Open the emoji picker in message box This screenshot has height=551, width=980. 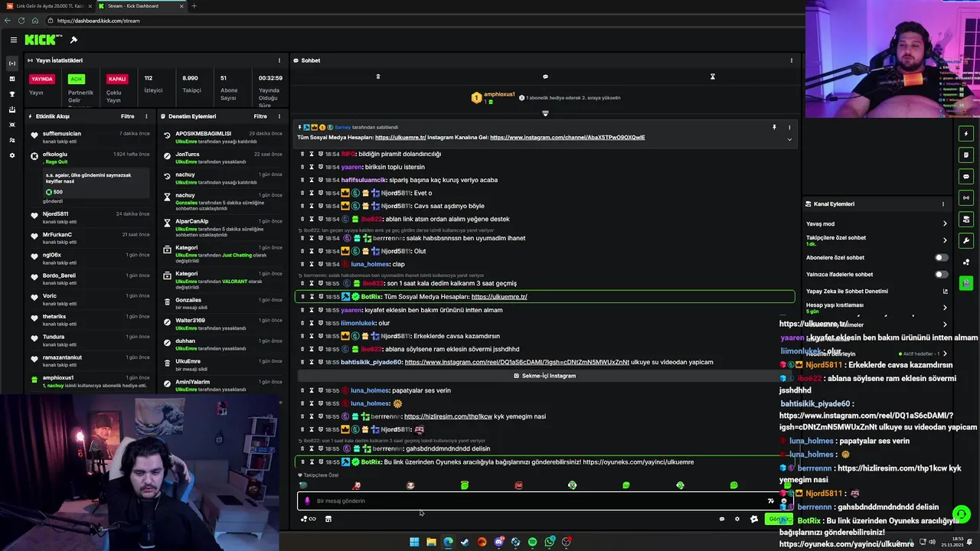pos(783,501)
